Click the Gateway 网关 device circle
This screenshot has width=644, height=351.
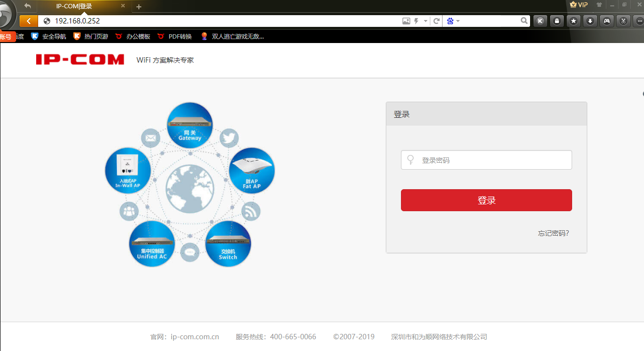tap(190, 125)
